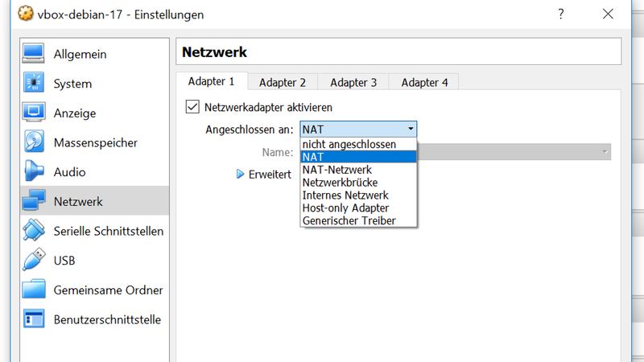This screenshot has width=644, height=362.
Task: Switch to Adapter 3 tab
Action: pos(353,83)
